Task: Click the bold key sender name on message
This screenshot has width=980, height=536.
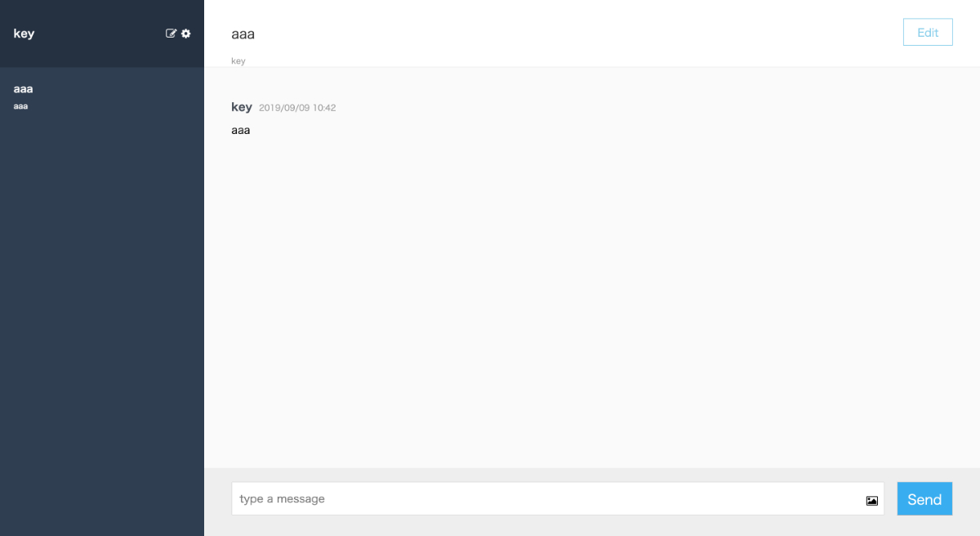Action: [242, 107]
